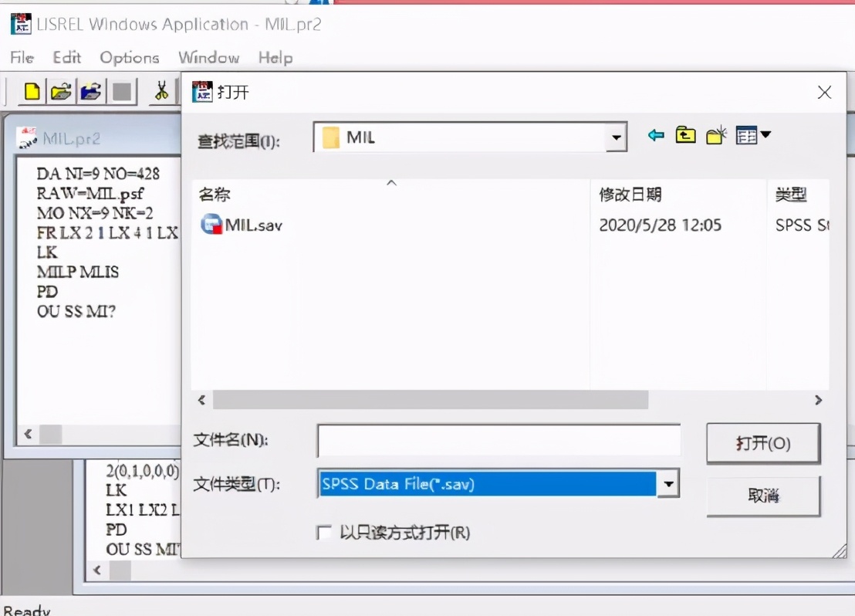Open the File menu

coord(21,57)
